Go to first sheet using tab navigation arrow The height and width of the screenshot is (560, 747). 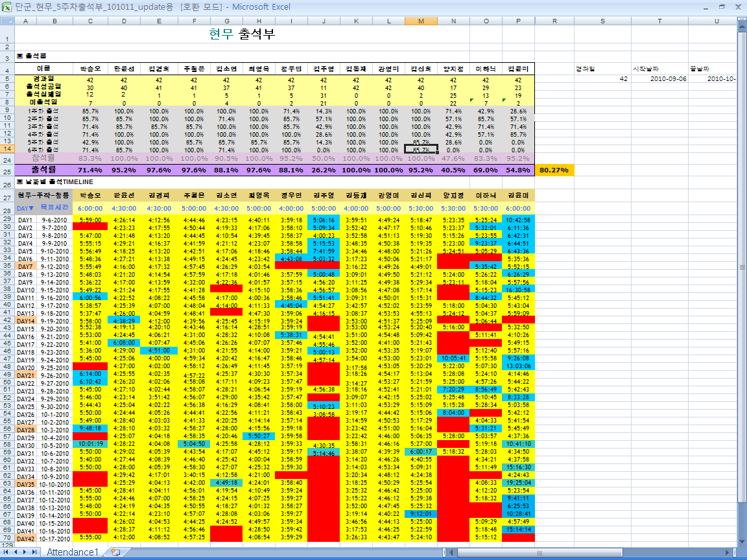point(6,552)
